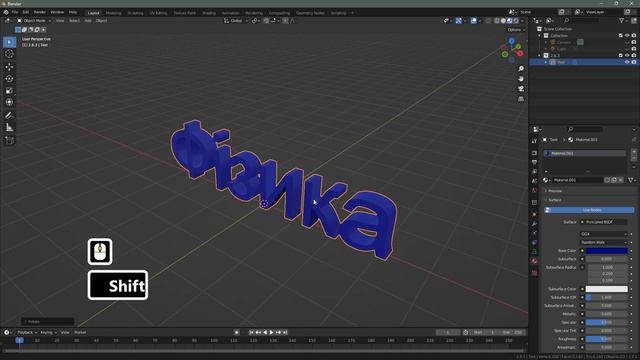Open the Render menu
The image size is (640, 360).
pyautogui.click(x=40, y=12)
